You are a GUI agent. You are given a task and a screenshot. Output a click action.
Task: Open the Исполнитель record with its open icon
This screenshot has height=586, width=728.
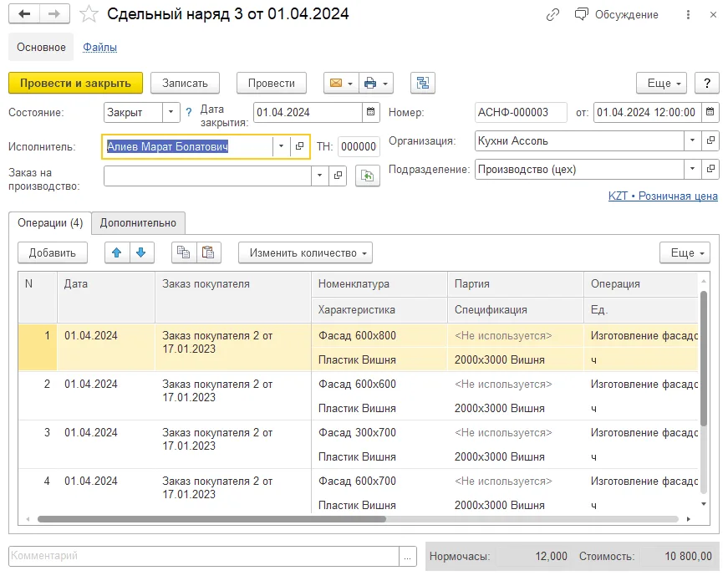tap(299, 146)
